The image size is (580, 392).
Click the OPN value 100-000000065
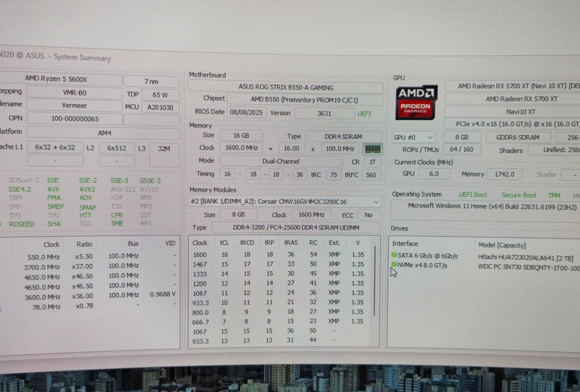(75, 119)
